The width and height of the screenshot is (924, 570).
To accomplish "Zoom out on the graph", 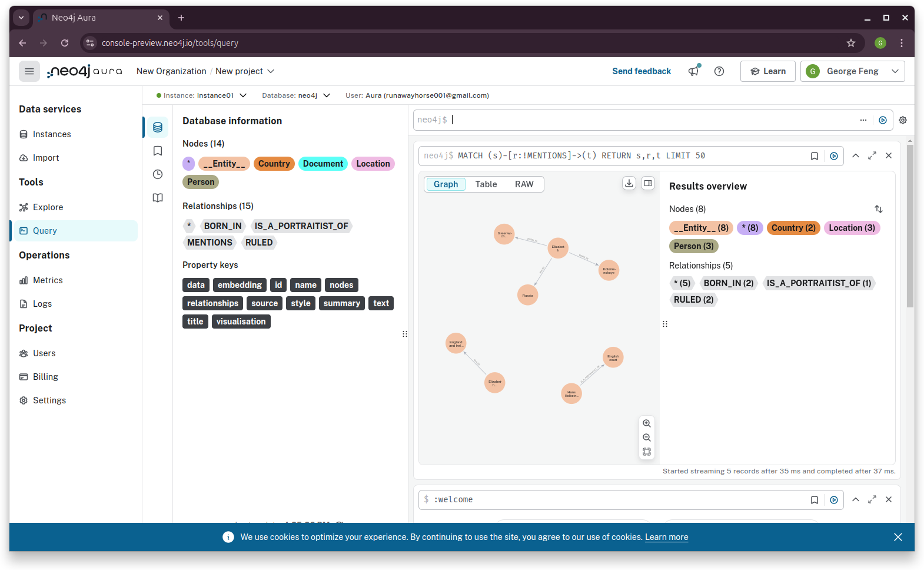I will coord(647,438).
